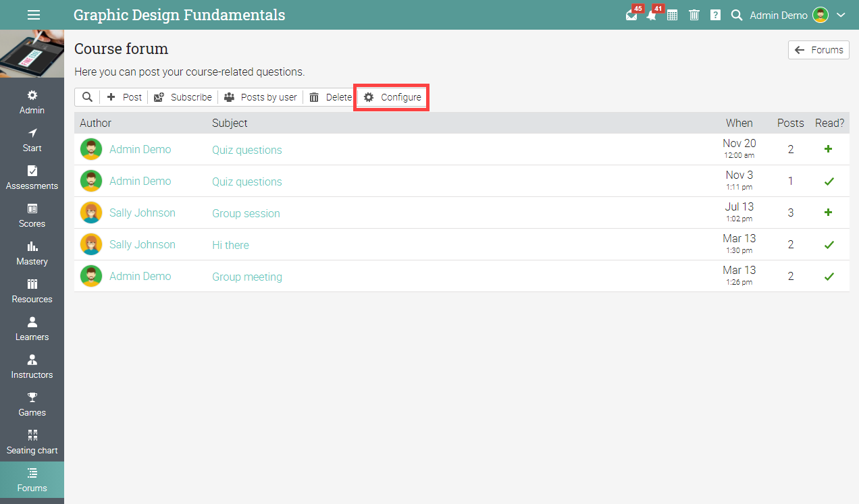
Task: Open messages inbox with 45 badge
Action: [633, 14]
